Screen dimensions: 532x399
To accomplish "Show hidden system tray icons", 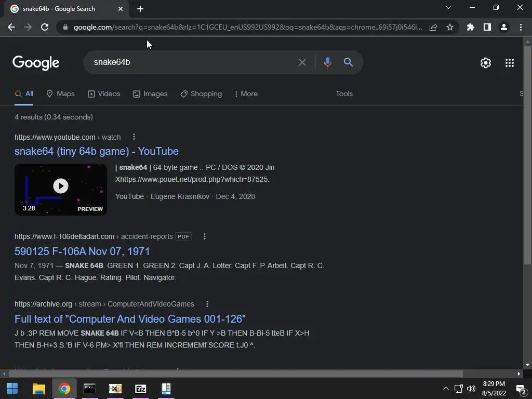I will coord(446,389).
